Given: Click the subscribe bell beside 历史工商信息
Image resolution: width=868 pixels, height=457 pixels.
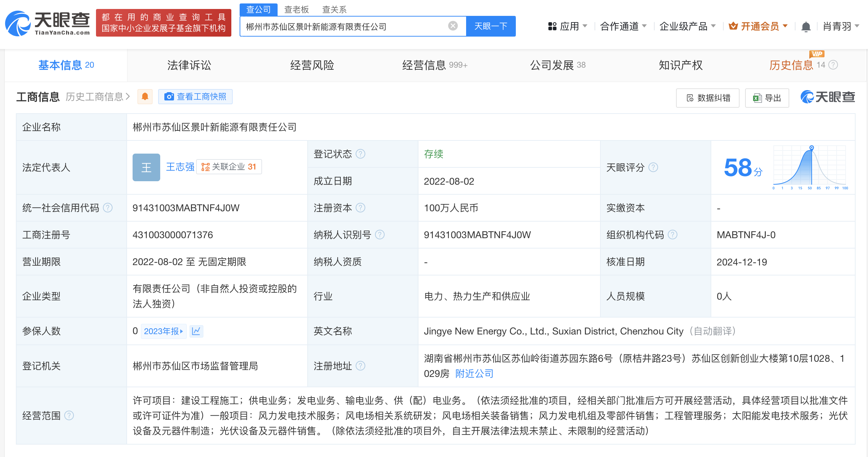Looking at the screenshot, I should [x=145, y=97].
